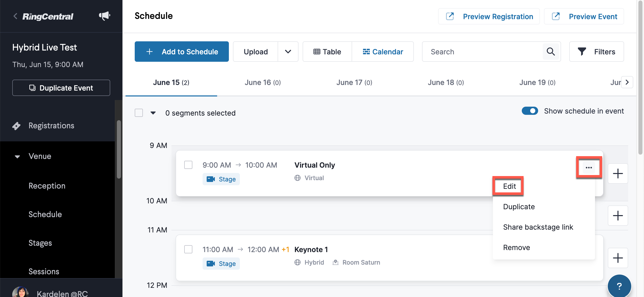
Task: Click plus button beside Virtual Only segment
Action: coord(618,174)
